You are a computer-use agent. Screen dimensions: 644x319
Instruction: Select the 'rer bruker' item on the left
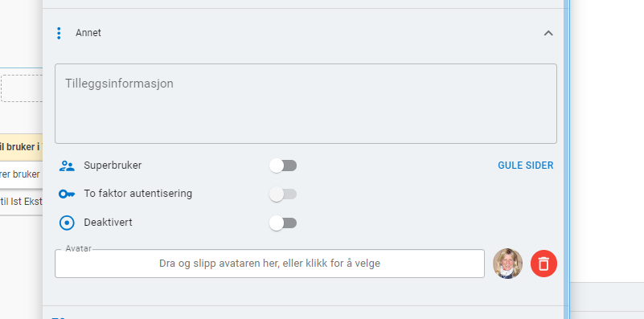tap(22, 174)
